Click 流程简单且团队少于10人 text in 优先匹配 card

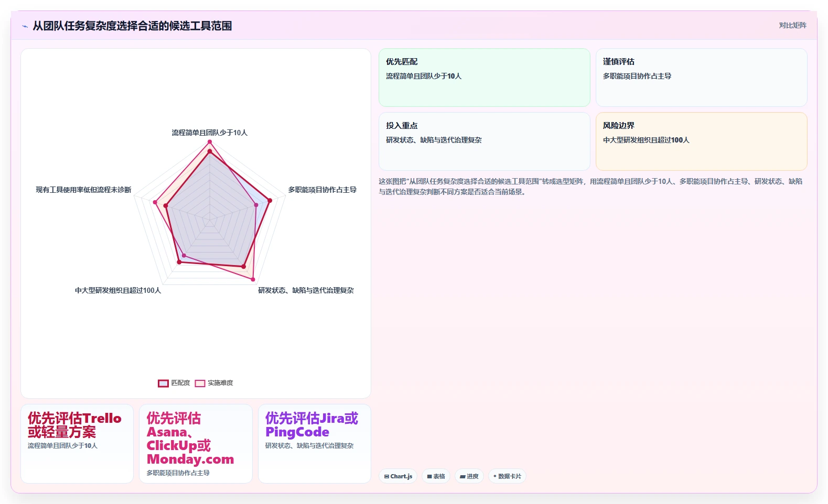(424, 76)
